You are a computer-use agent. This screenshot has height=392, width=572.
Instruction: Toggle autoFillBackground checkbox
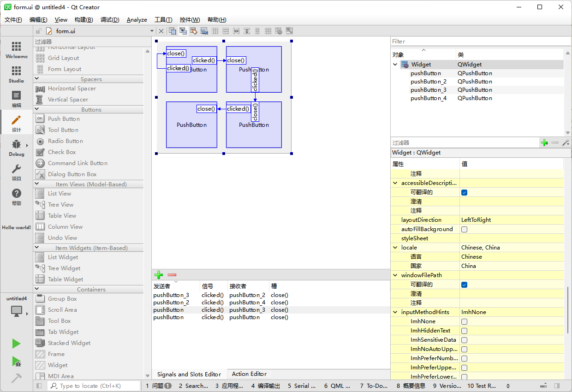[x=465, y=229]
